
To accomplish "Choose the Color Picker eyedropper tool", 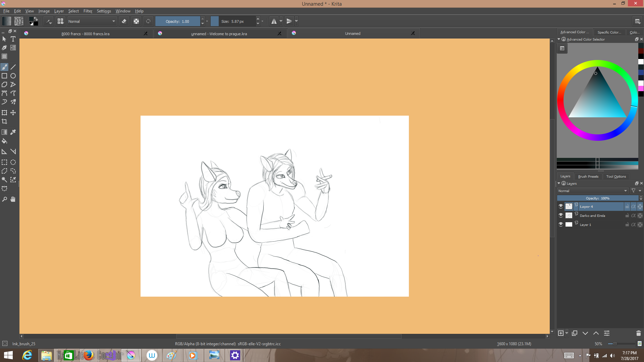I will (x=13, y=132).
